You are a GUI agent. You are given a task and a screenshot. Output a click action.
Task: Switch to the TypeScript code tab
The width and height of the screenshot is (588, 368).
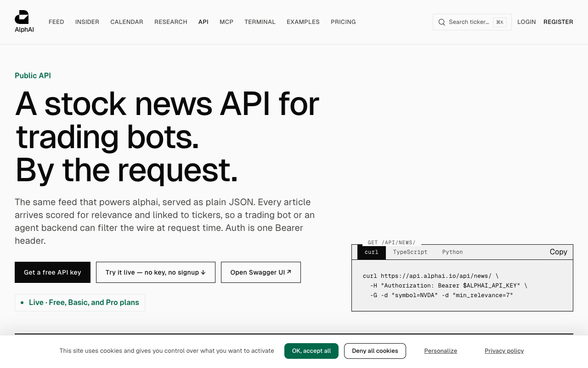tap(410, 252)
